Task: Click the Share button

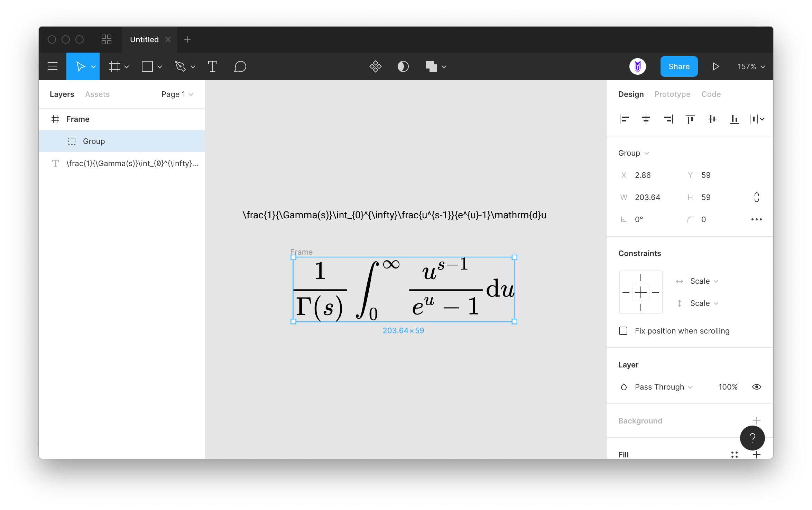Action: pos(679,66)
